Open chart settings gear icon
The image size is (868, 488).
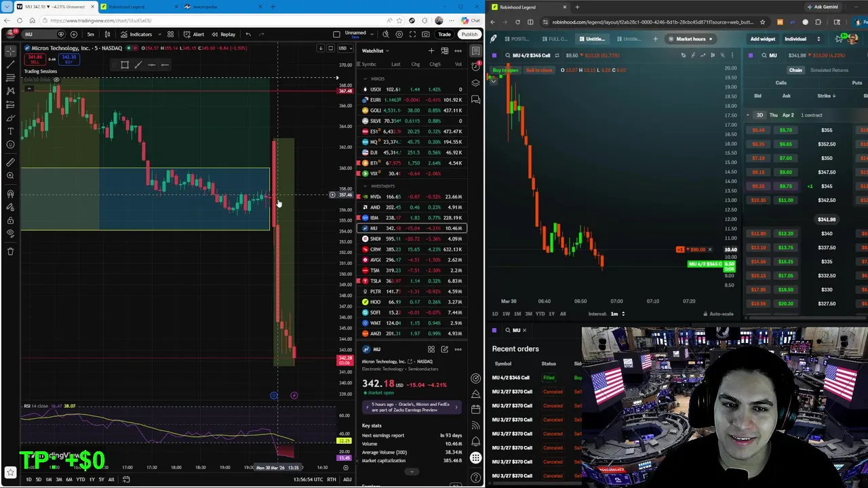point(399,35)
